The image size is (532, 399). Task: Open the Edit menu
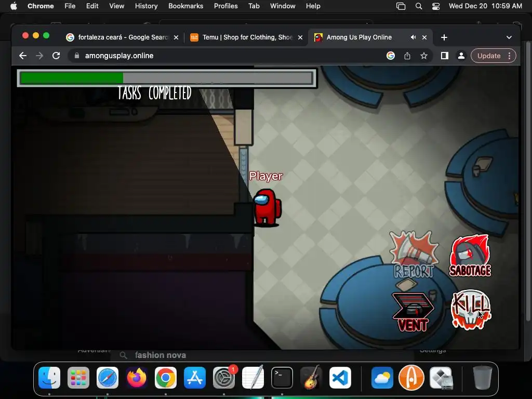click(92, 6)
